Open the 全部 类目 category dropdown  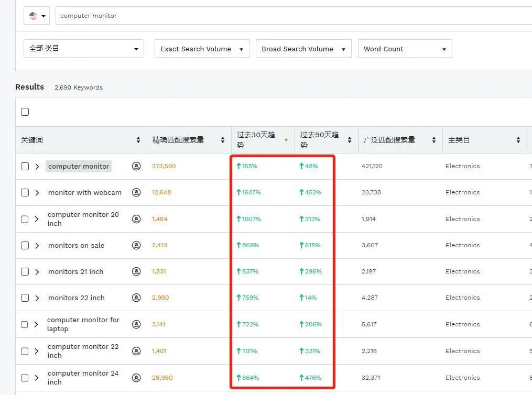click(83, 48)
